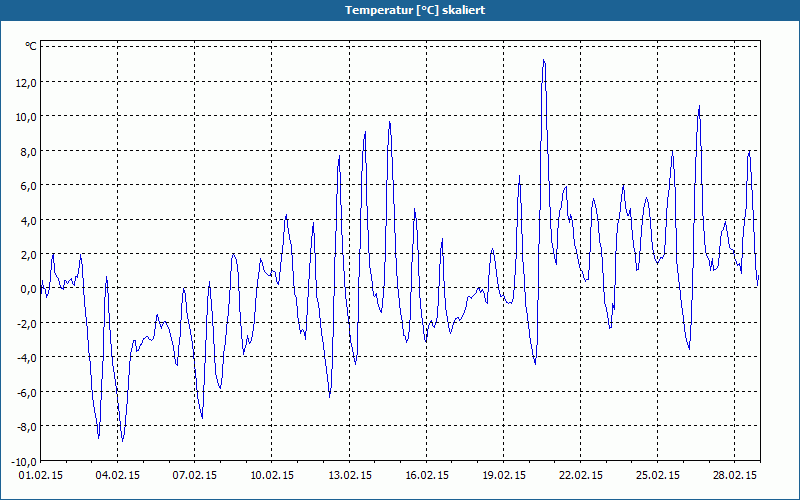Click the 13.02.15 date label
Viewport: 800px width, 500px height.
point(349,475)
